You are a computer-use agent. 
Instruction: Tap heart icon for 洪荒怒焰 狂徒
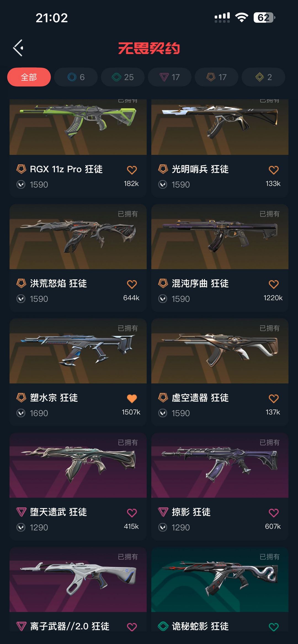tap(132, 284)
